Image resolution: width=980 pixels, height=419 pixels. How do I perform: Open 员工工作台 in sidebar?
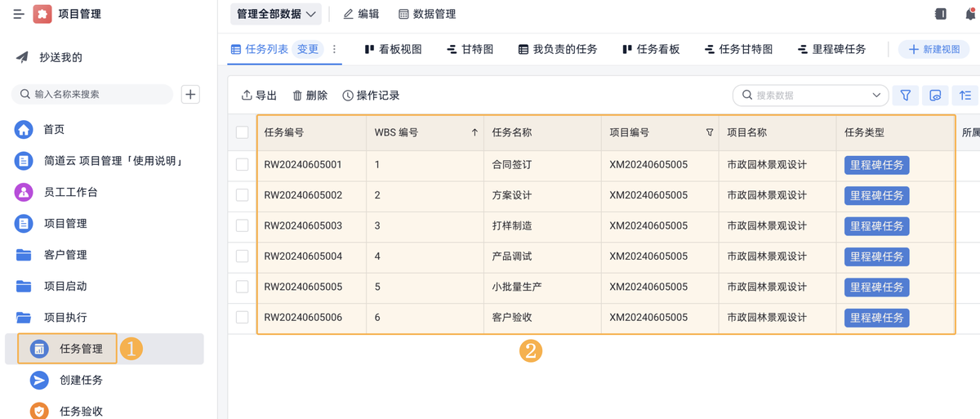(x=57, y=192)
